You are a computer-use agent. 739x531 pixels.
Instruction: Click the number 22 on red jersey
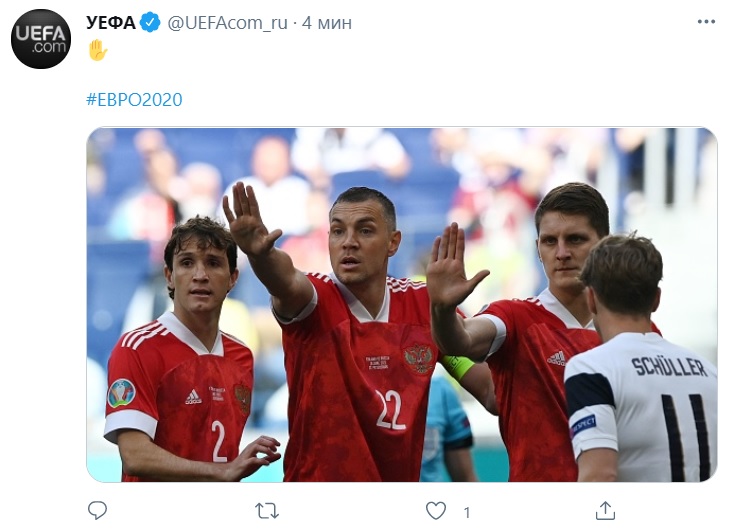(391, 409)
